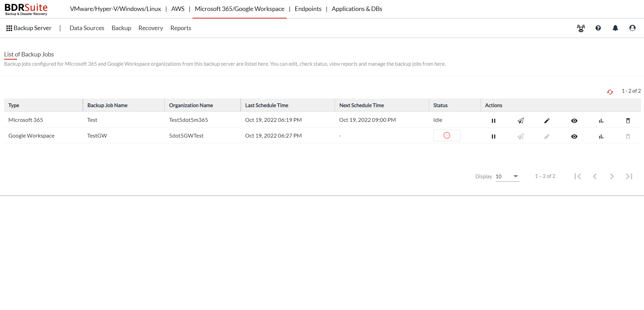Click the Oct 19, 2022 09:00 PM cell

[367, 120]
